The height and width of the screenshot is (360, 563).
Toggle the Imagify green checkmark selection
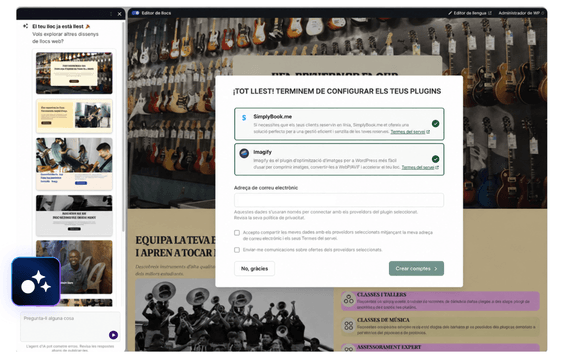436,159
